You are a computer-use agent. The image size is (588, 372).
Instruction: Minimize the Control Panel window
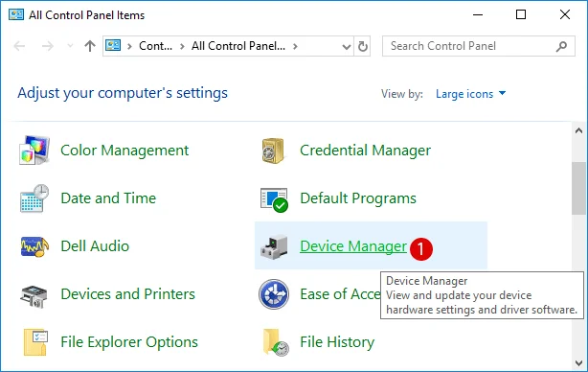pyautogui.click(x=478, y=15)
